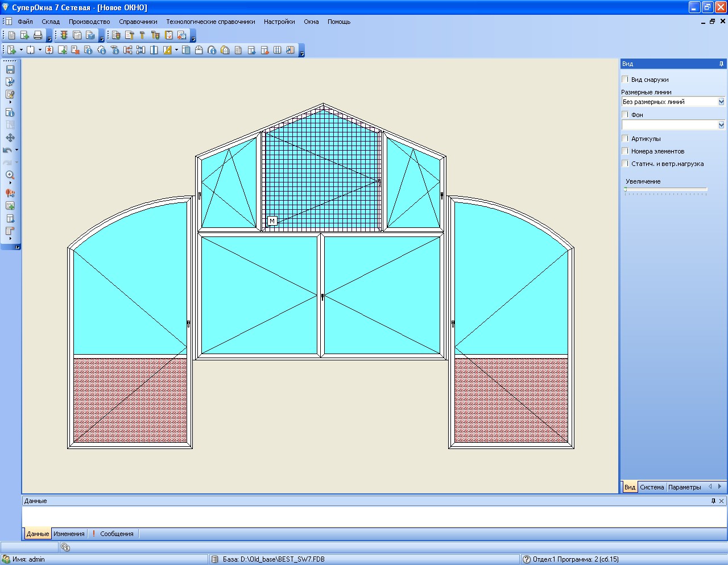This screenshot has height=565, width=728.
Task: Click the printer icon in the top toolbar
Action: point(38,35)
